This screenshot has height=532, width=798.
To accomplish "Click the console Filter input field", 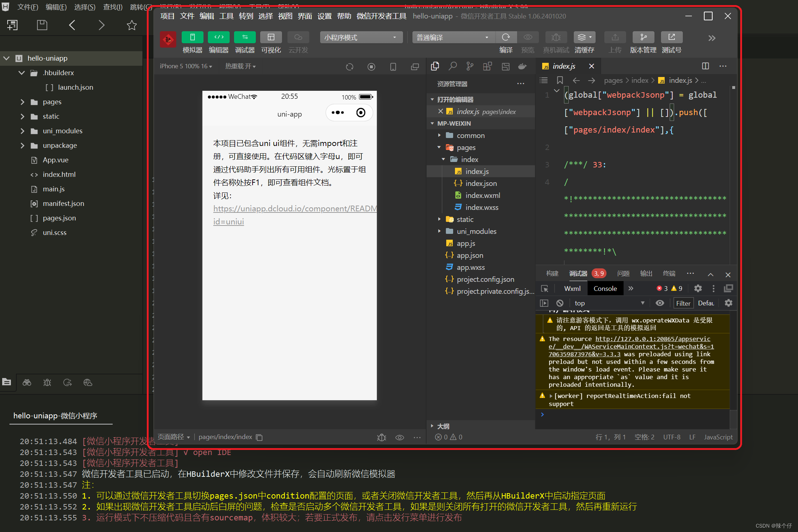I will point(683,303).
